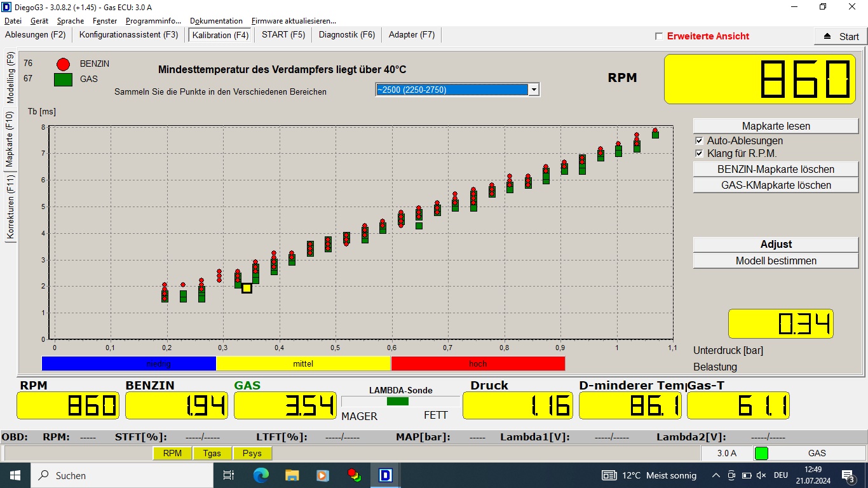The width and height of the screenshot is (868, 488).
Task: Click the Gas-T 61.1 value display
Action: pos(738,405)
